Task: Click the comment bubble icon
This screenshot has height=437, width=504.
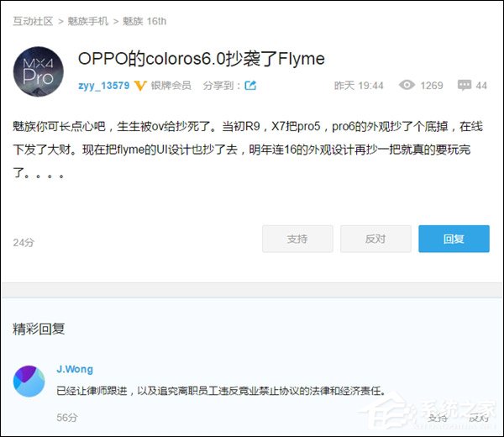Action: [x=465, y=85]
